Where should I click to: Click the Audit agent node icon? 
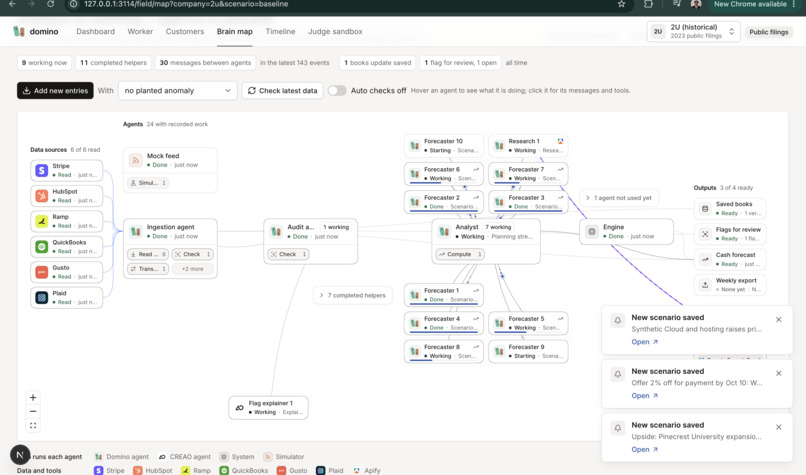[276, 231]
